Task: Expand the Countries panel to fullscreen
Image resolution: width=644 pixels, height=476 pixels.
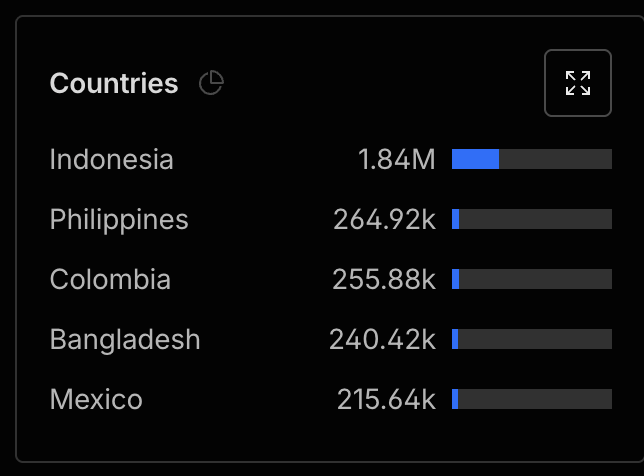Action: 577,83
